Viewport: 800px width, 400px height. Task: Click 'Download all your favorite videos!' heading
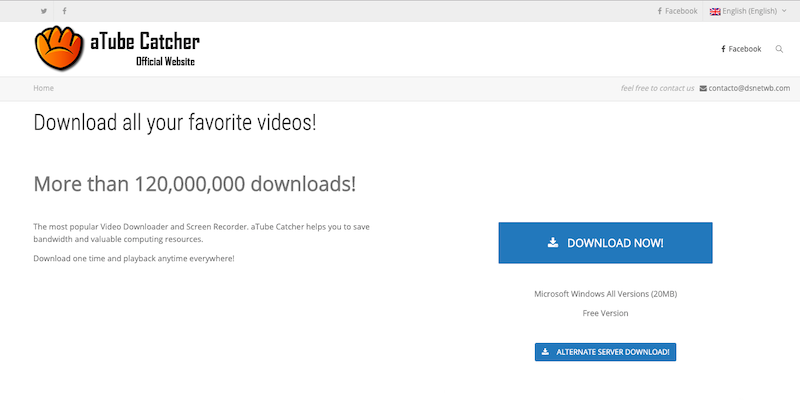174,122
